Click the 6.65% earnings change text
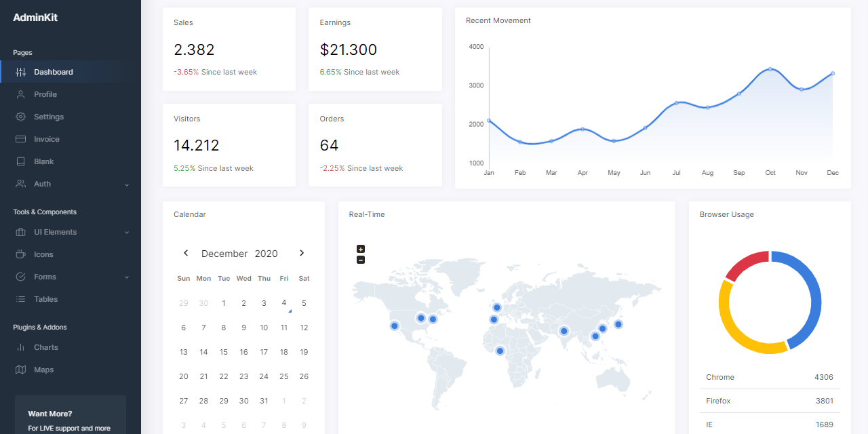This screenshot has height=434, width=868. point(331,72)
